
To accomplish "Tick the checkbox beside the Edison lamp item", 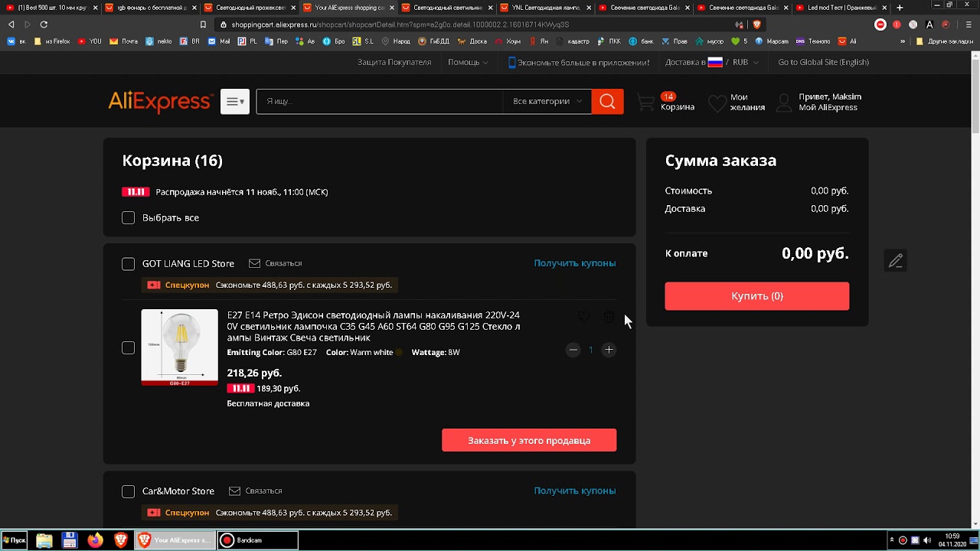I will coord(128,348).
